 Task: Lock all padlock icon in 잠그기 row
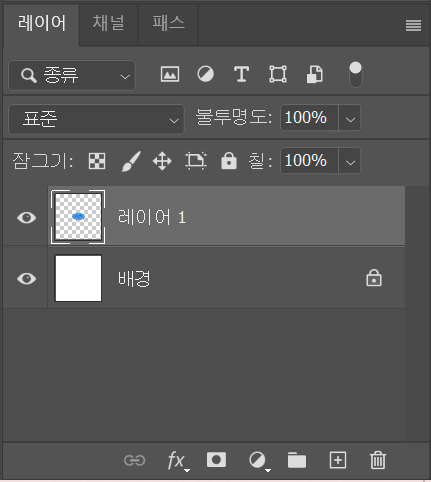pyautogui.click(x=229, y=161)
